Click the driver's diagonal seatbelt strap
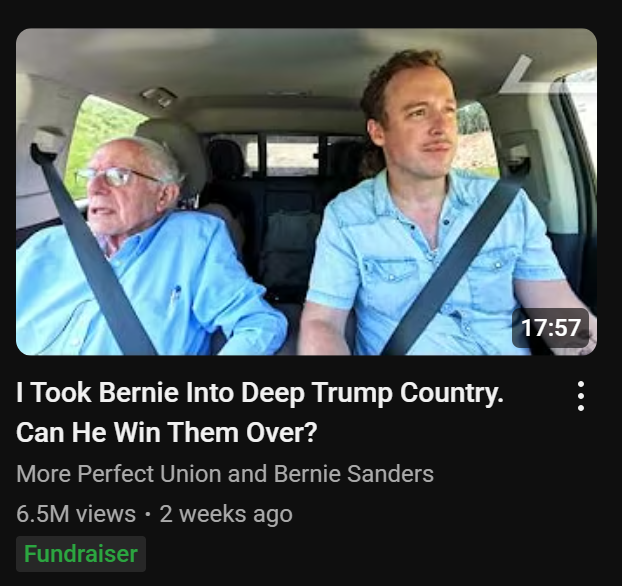The width and height of the screenshot is (622, 586). tap(452, 270)
